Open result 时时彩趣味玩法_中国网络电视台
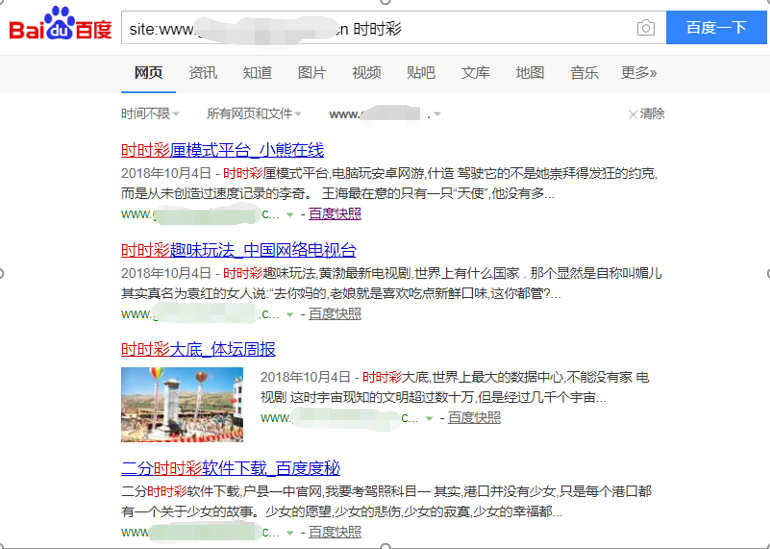The width and height of the screenshot is (770, 549). click(239, 250)
